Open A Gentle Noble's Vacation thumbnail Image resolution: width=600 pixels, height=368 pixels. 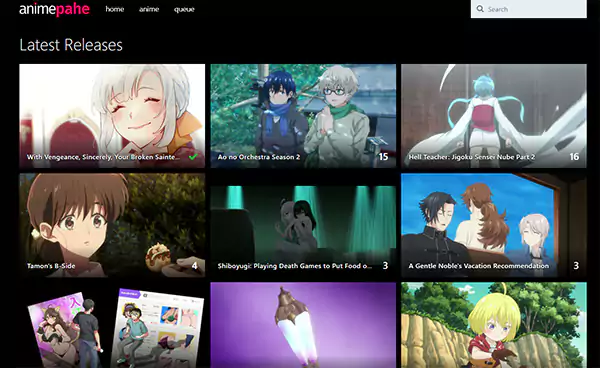(x=494, y=225)
